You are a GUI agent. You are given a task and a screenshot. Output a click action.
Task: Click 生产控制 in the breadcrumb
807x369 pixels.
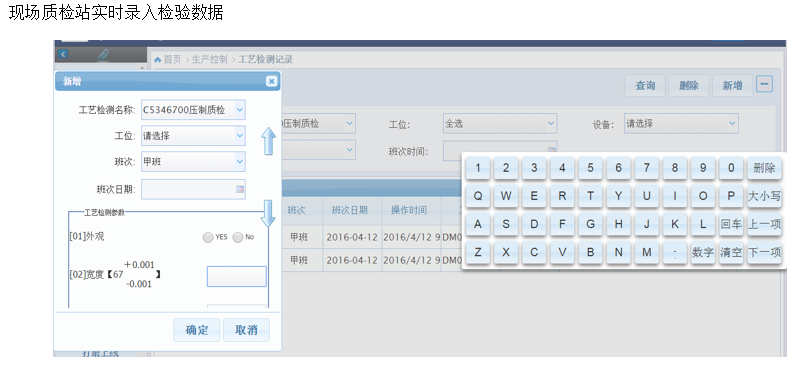tap(209, 59)
